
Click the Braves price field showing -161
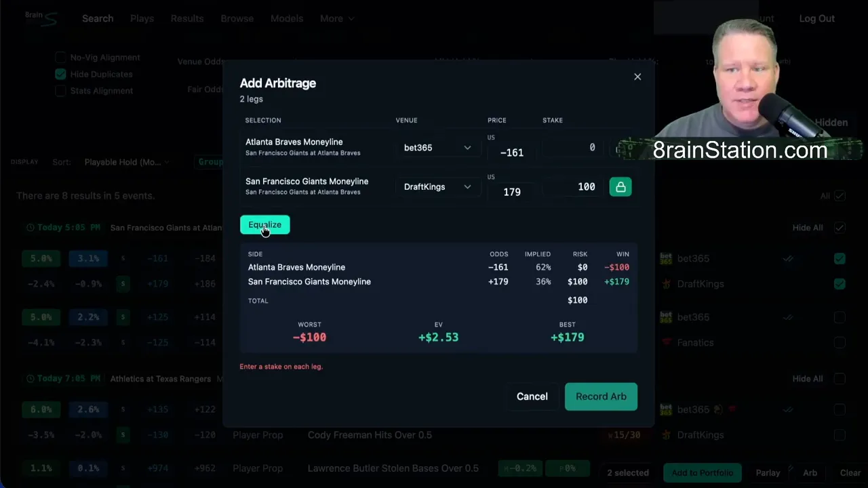pyautogui.click(x=512, y=152)
